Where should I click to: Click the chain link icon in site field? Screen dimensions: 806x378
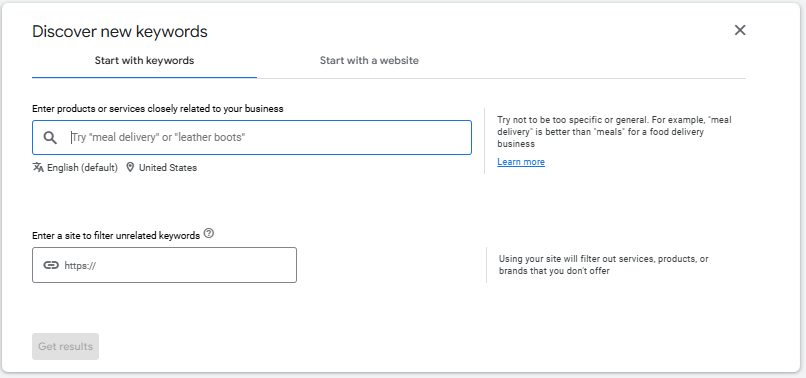[50, 265]
